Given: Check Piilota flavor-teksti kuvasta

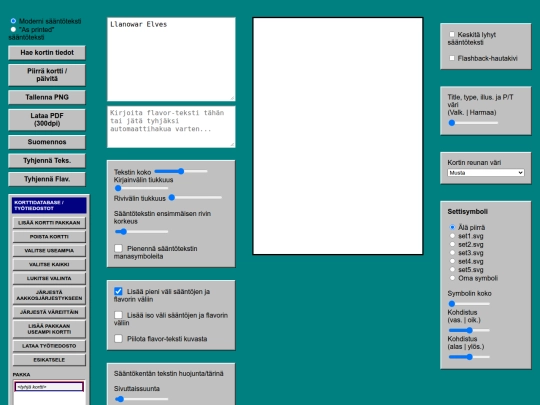Looking at the screenshot, I should (118, 339).
